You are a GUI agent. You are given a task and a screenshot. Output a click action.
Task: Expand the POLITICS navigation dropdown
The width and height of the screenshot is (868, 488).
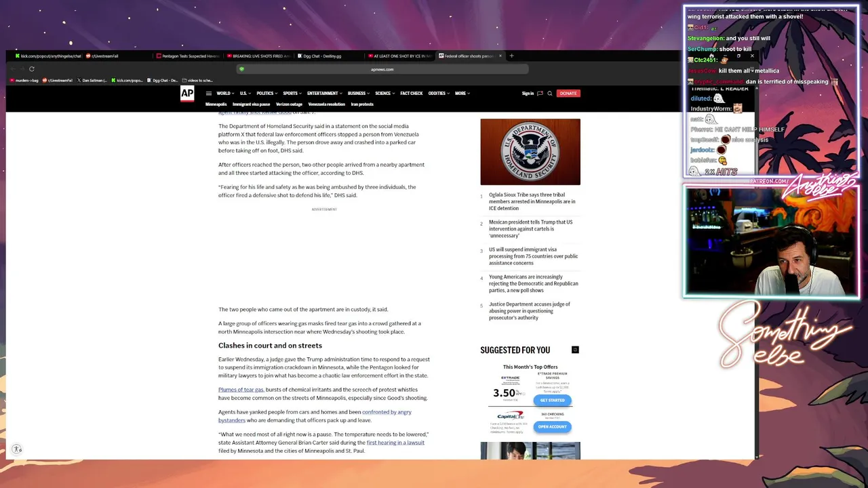267,94
